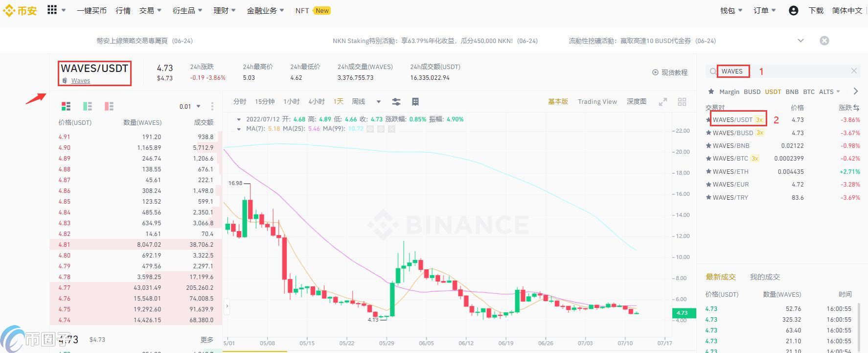
Task: Toggle 涨跌 change/volume column switch icon
Action: click(x=857, y=107)
